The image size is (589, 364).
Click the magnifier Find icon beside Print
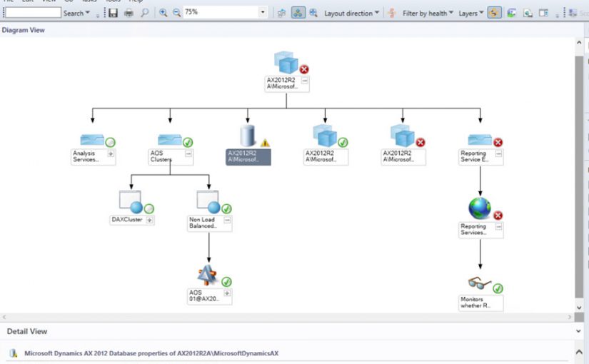[x=145, y=13]
